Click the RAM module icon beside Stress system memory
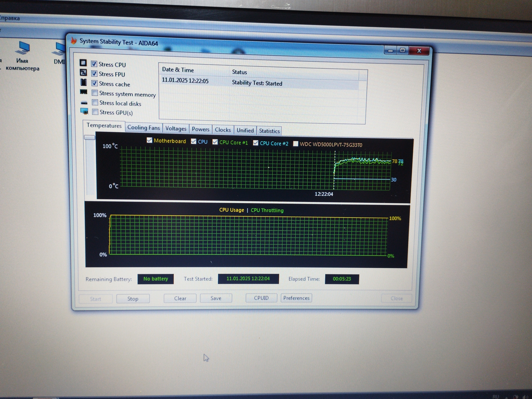This screenshot has width=532, height=399. [x=83, y=92]
